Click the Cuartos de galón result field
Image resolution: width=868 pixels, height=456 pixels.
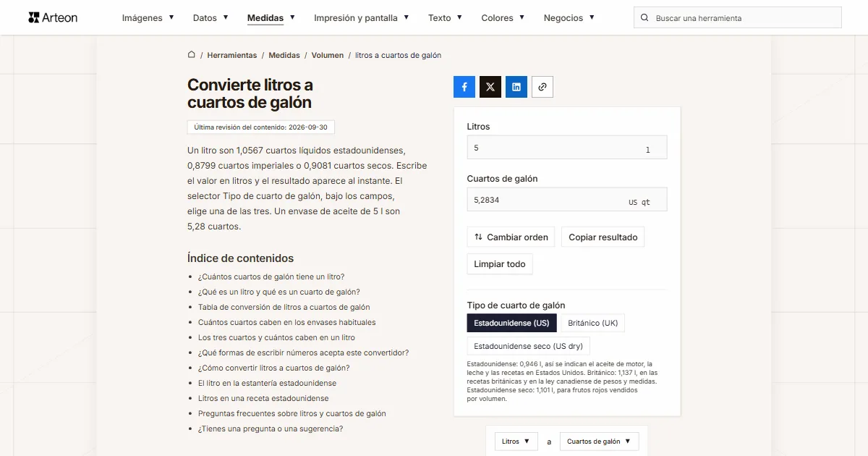pyautogui.click(x=567, y=200)
